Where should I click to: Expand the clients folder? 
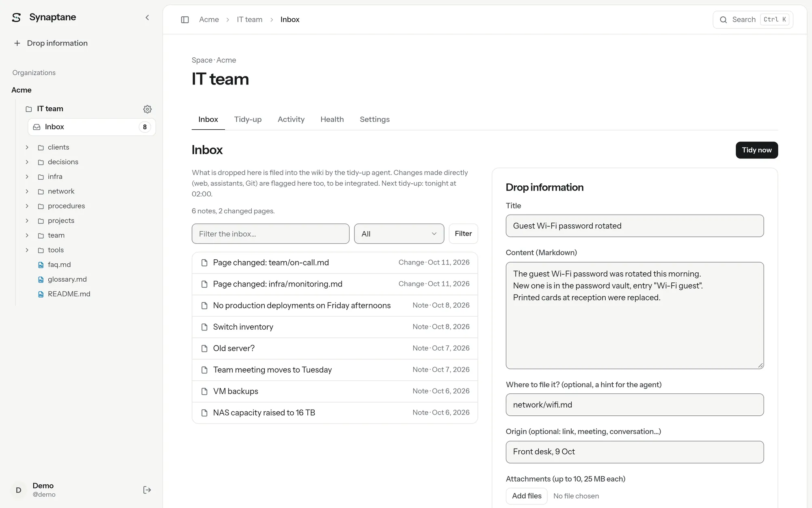click(27, 147)
